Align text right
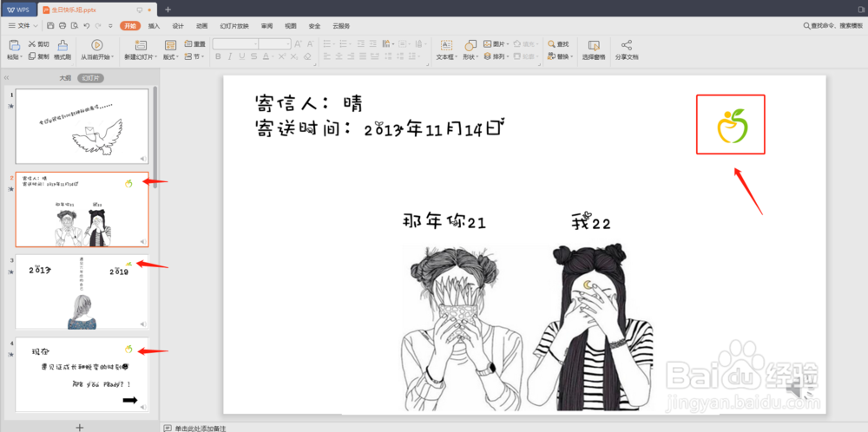 point(350,56)
